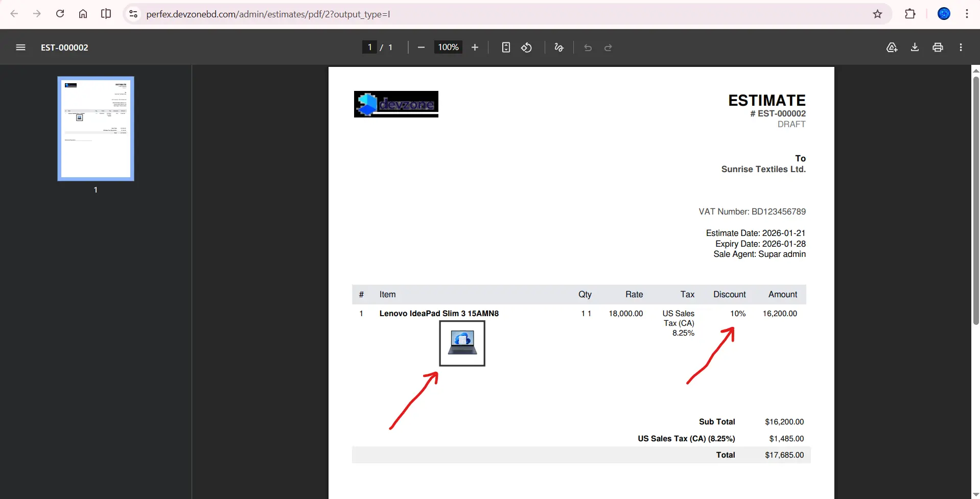Toggle the PDF sidebar menu

(20, 47)
